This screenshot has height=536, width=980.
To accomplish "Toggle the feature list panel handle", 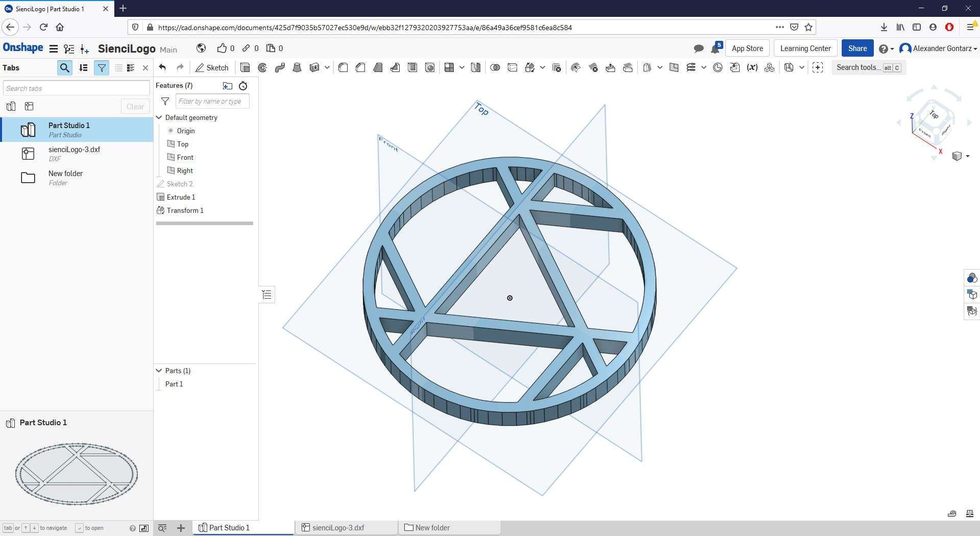I will [x=266, y=295].
